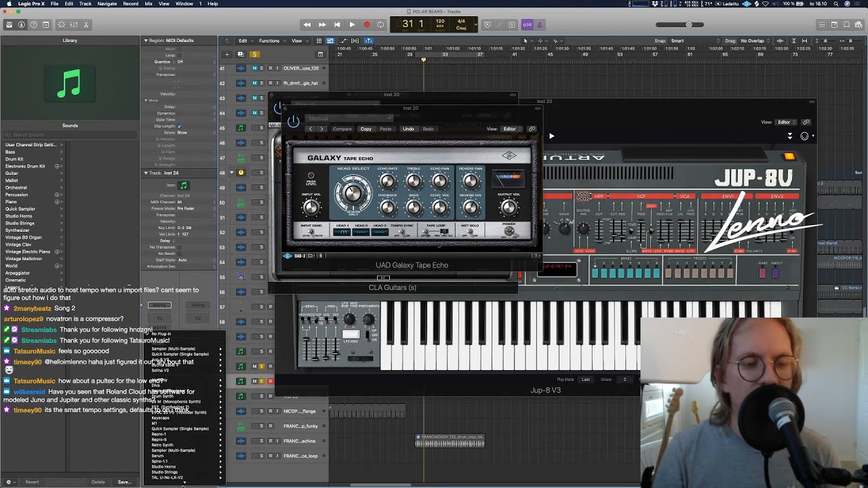Toggle Smart Controls button in control bar
This screenshot has height=488, width=868.
[62, 24]
